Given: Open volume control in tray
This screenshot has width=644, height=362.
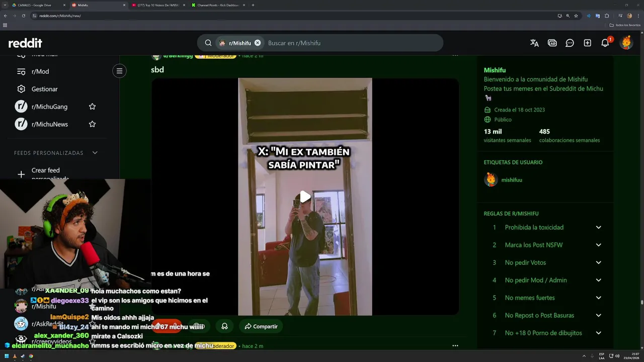Looking at the screenshot, I should click(x=618, y=356).
